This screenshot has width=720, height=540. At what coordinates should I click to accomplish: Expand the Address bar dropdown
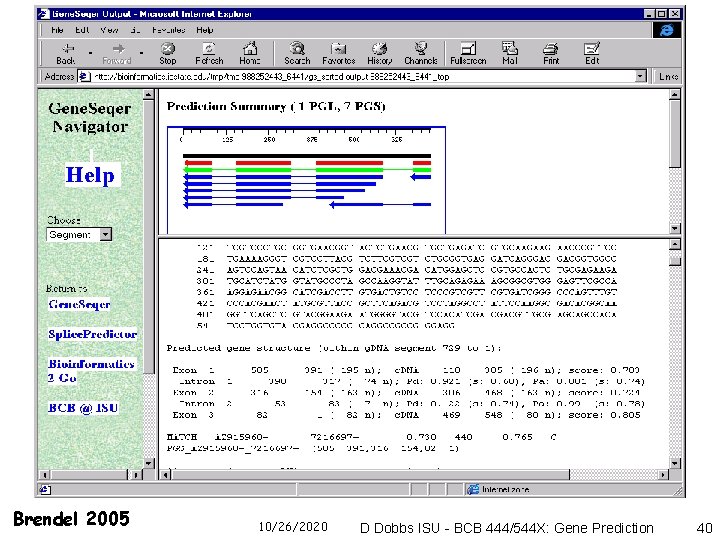click(x=641, y=76)
